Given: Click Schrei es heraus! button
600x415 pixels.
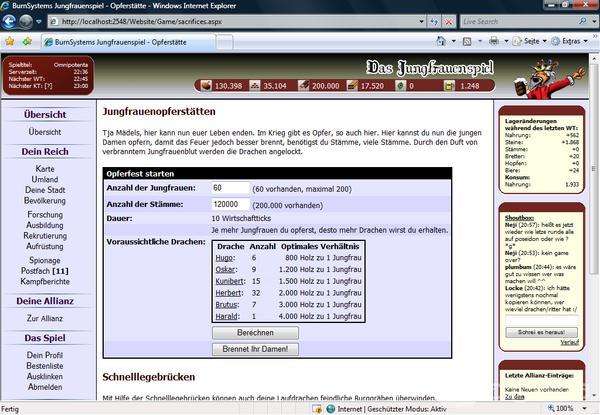Looking at the screenshot, I should [541, 332].
